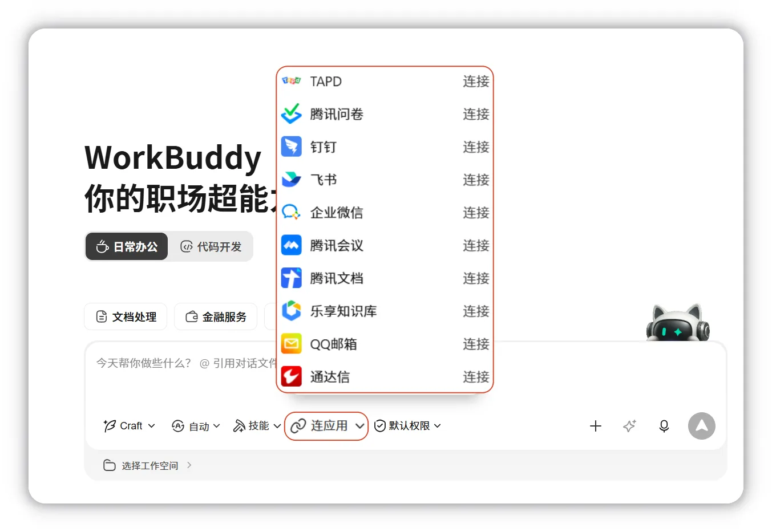
Task: Click the 腾讯问卷 checkmark icon
Action: coord(291,113)
